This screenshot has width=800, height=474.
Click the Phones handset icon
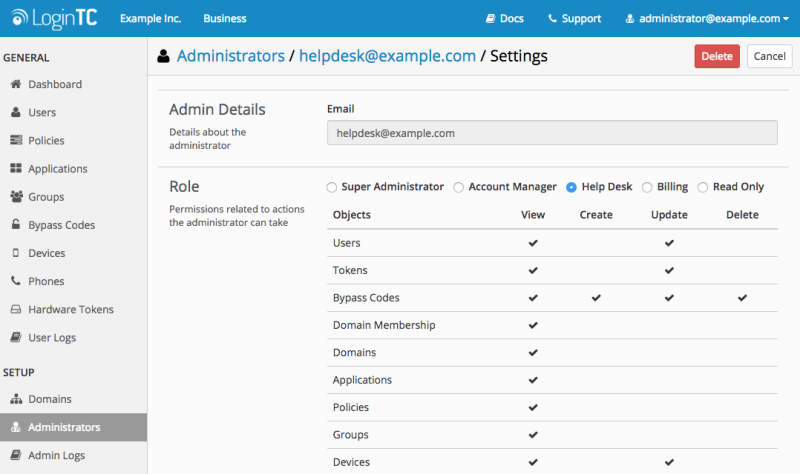(x=16, y=281)
